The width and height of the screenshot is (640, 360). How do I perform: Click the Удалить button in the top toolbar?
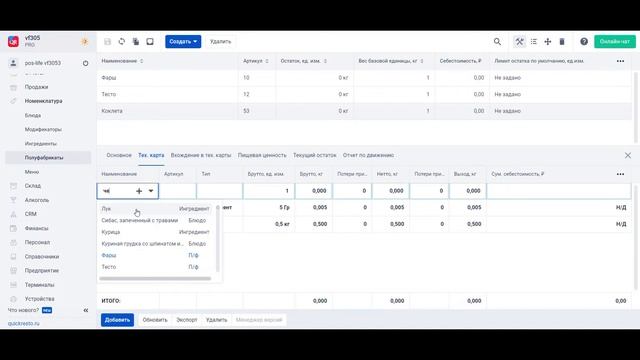(220, 42)
